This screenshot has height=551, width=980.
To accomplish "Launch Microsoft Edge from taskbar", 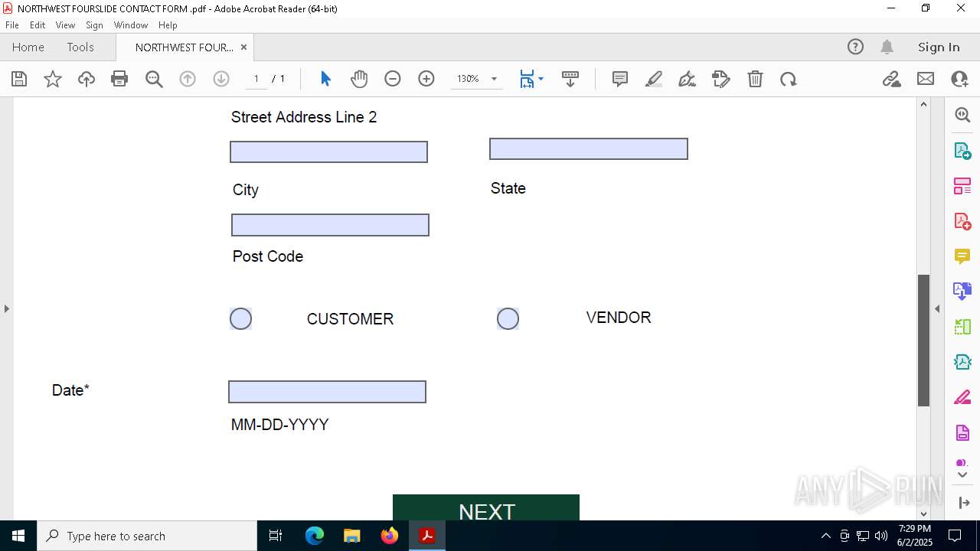I will tap(315, 536).
